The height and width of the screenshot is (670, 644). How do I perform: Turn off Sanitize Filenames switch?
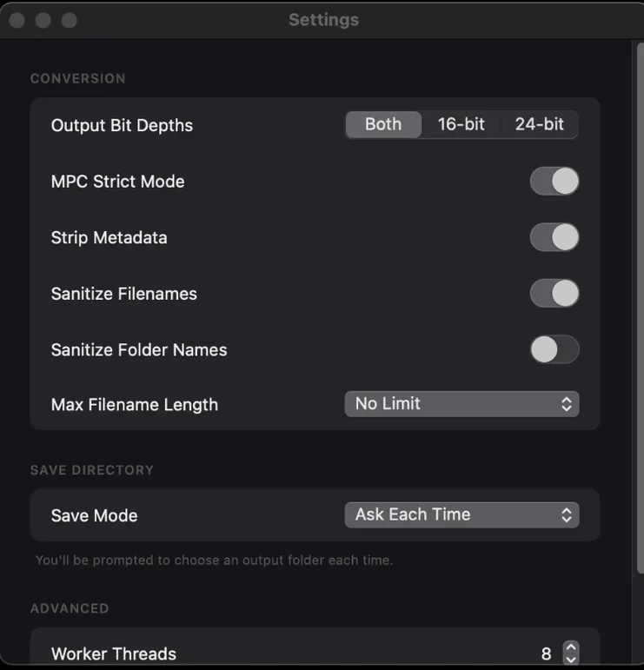pos(554,293)
